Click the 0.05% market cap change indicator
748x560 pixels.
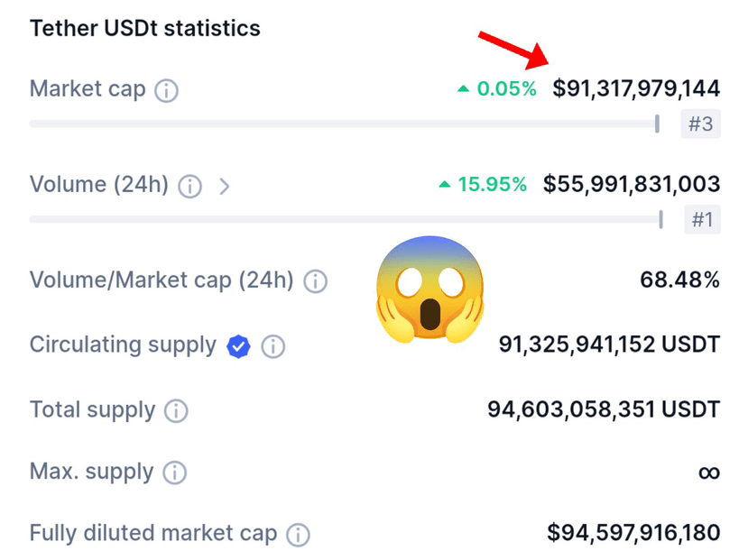(497, 88)
